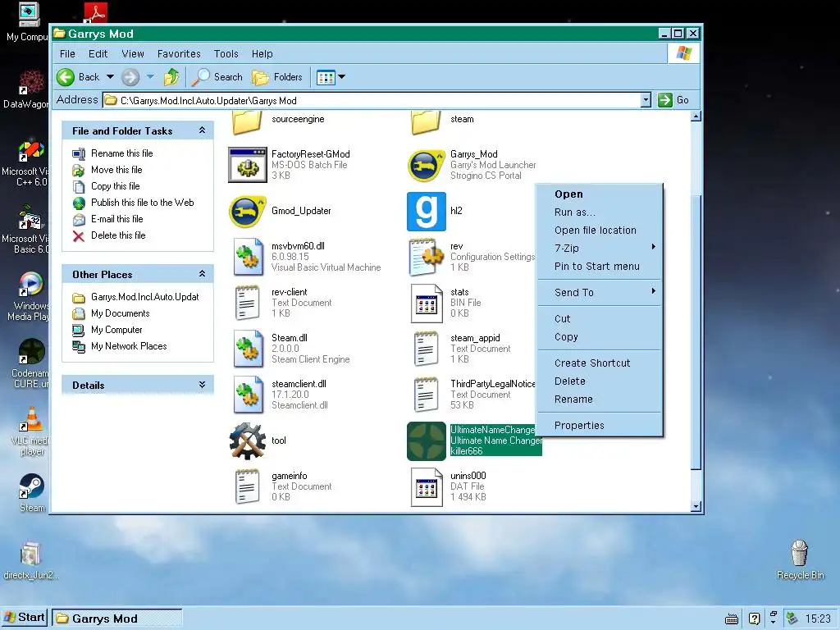
Task: Click the file list scroll down arrow
Action: (696, 506)
